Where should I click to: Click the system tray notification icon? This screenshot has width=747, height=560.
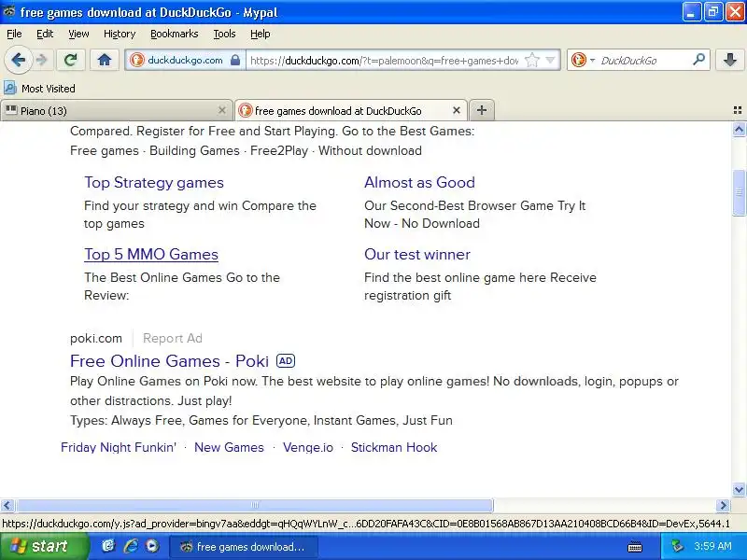(x=677, y=546)
